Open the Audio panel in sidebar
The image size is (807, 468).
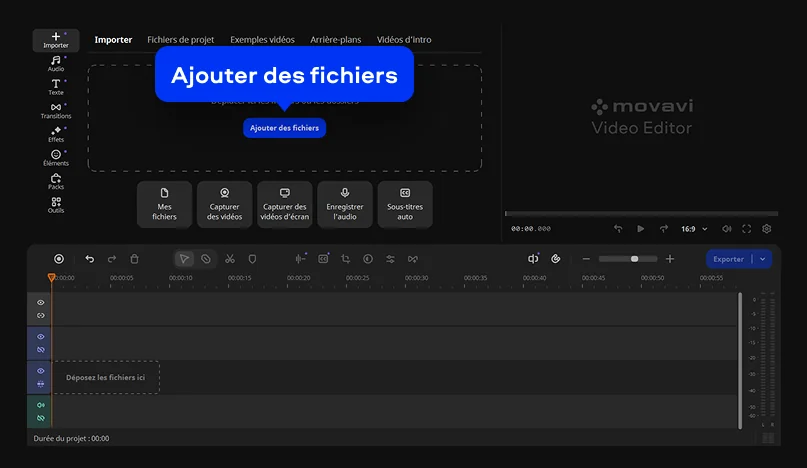pyautogui.click(x=56, y=64)
